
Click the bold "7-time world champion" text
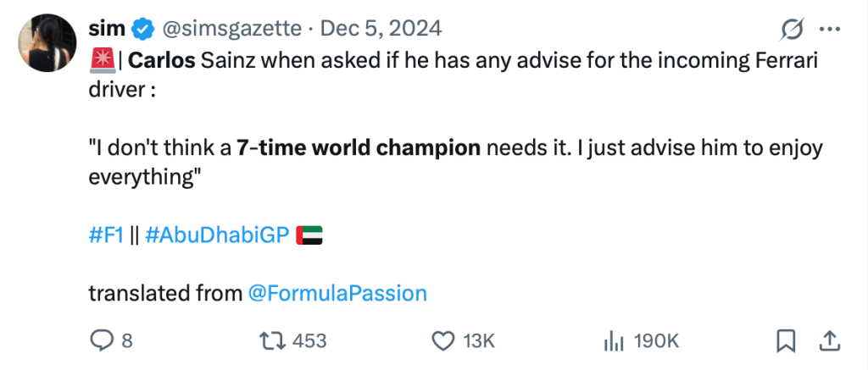(x=359, y=149)
